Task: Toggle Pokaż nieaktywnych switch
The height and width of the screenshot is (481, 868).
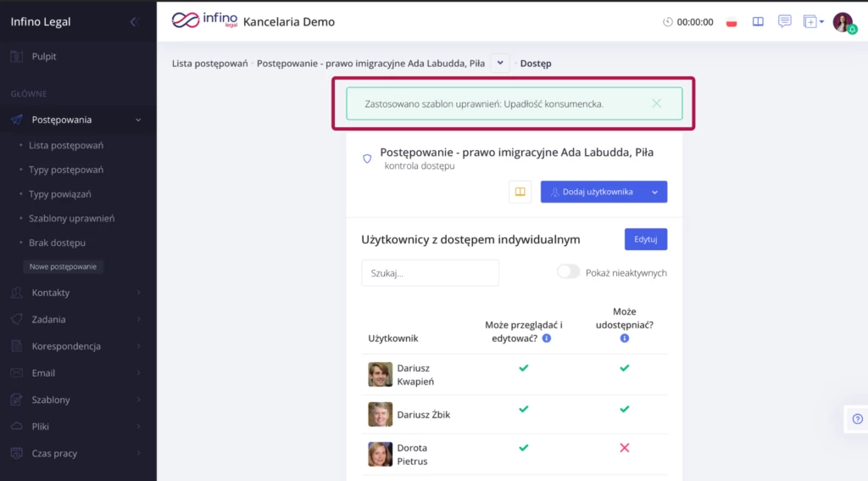Action: 568,271
